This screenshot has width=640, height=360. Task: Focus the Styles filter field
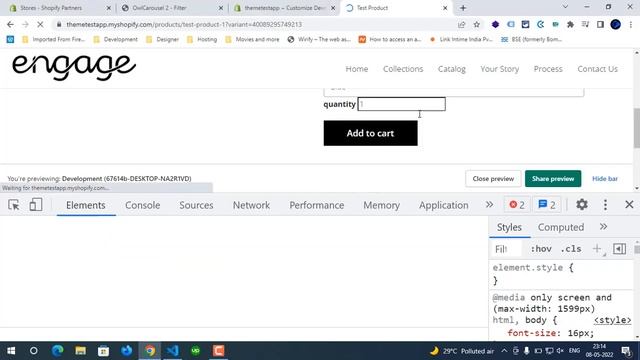[x=506, y=249]
